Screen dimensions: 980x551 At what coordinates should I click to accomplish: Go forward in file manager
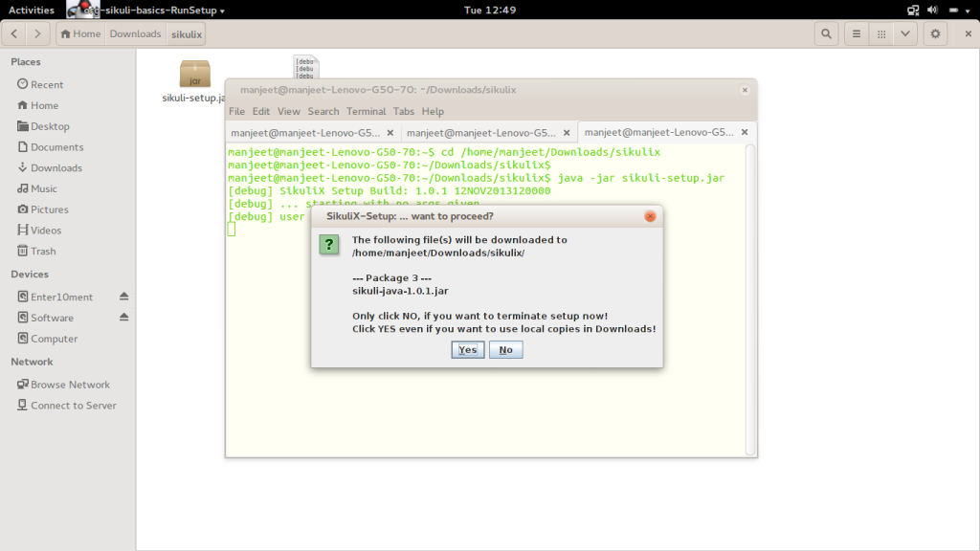pyautogui.click(x=37, y=33)
